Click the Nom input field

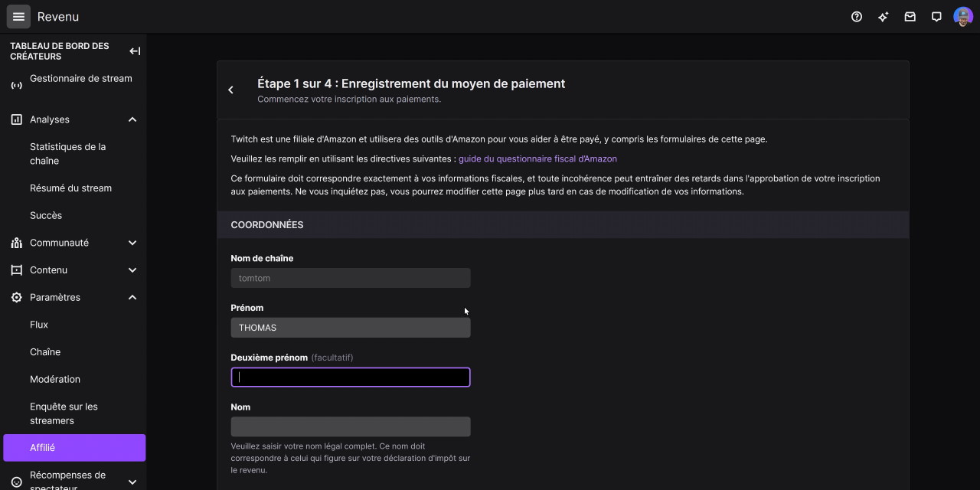(350, 426)
